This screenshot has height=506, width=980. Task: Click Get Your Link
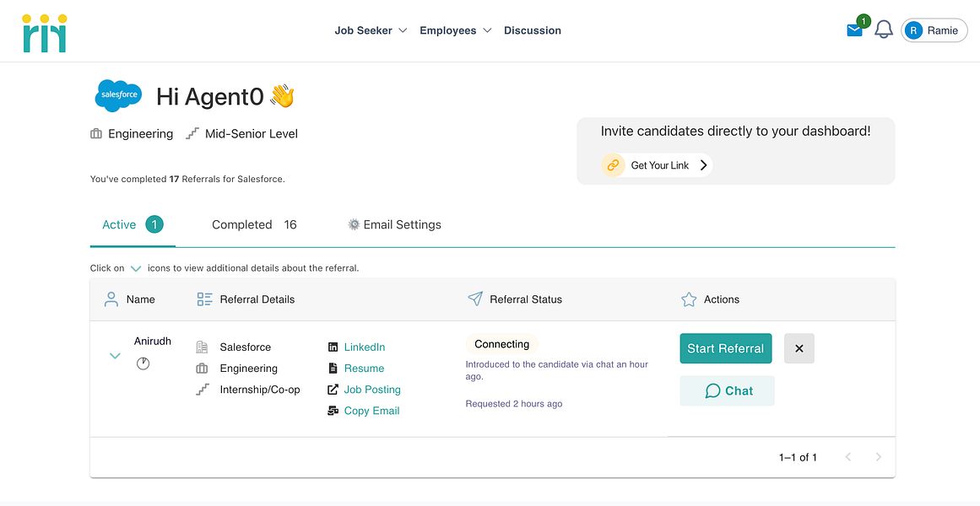(x=662, y=165)
